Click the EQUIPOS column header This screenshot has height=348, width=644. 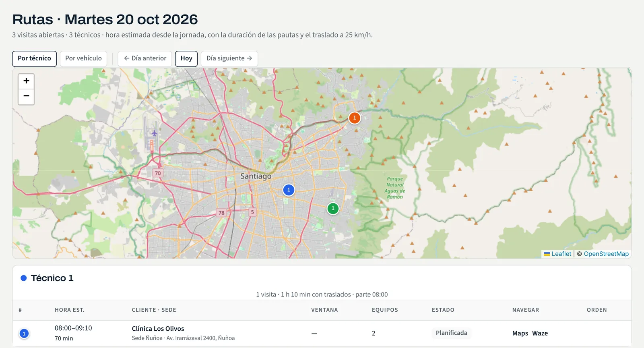coord(385,310)
